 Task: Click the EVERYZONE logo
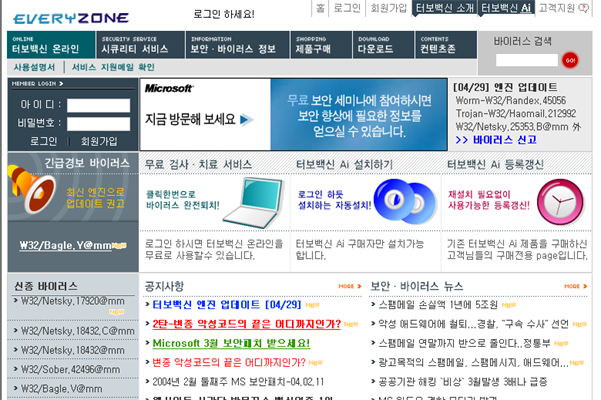(x=71, y=18)
